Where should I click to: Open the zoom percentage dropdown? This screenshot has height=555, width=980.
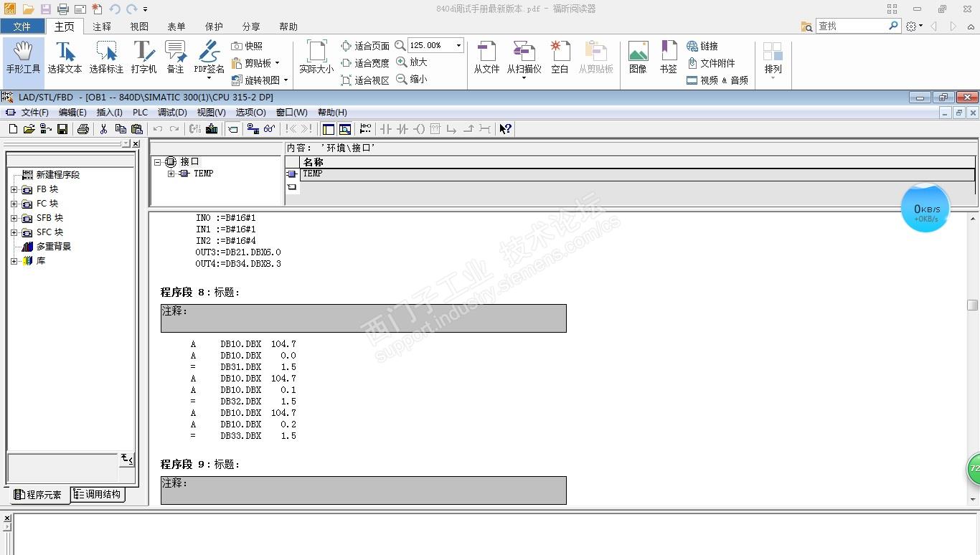tap(458, 45)
